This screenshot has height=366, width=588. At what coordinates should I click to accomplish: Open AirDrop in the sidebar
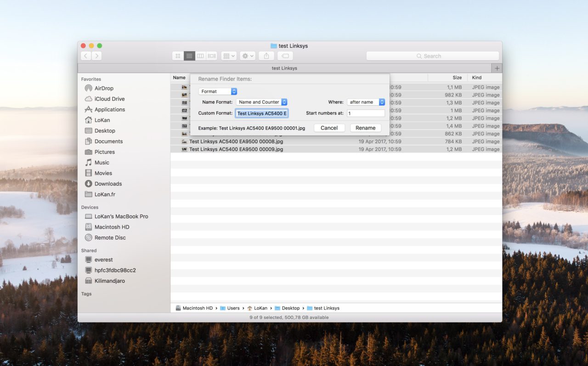tap(104, 88)
